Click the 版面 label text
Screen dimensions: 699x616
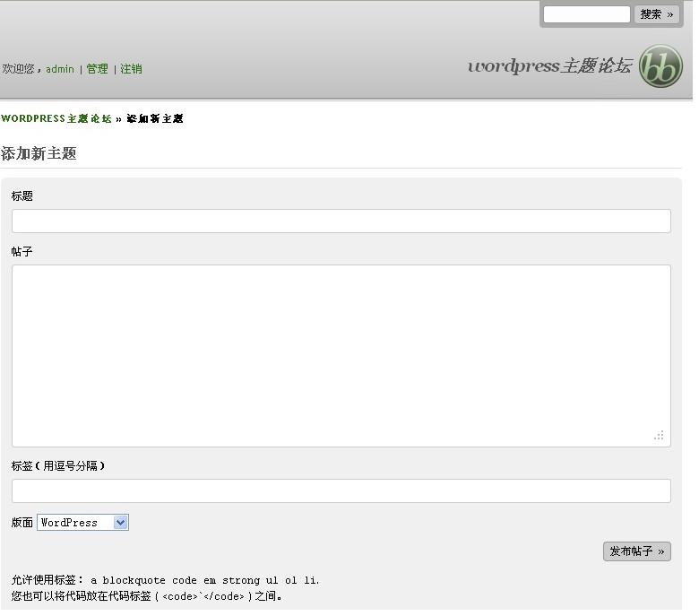pyautogui.click(x=22, y=523)
